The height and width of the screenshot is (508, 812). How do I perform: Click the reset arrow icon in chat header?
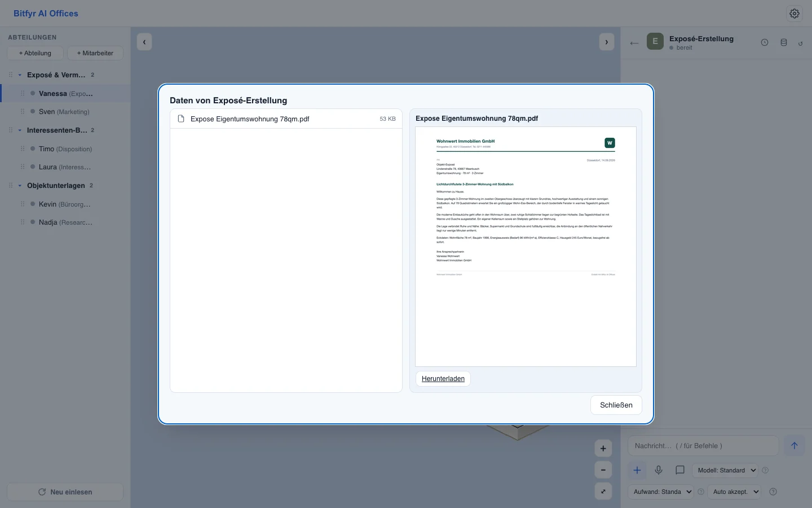(x=800, y=43)
